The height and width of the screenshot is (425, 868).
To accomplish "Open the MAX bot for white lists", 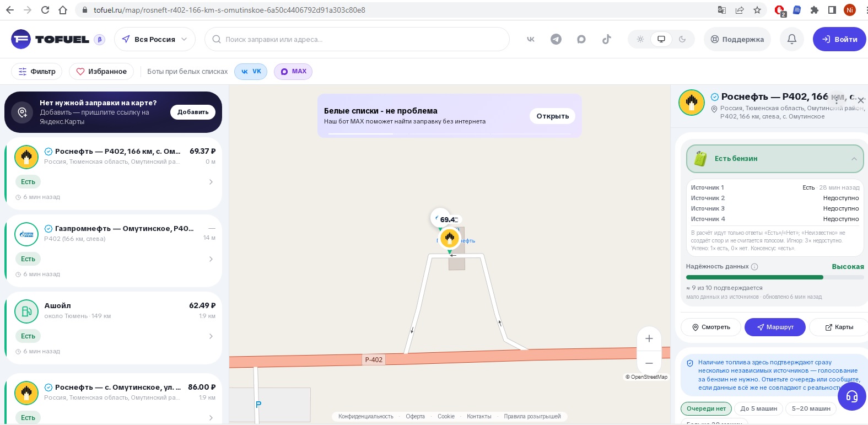I will tap(293, 72).
